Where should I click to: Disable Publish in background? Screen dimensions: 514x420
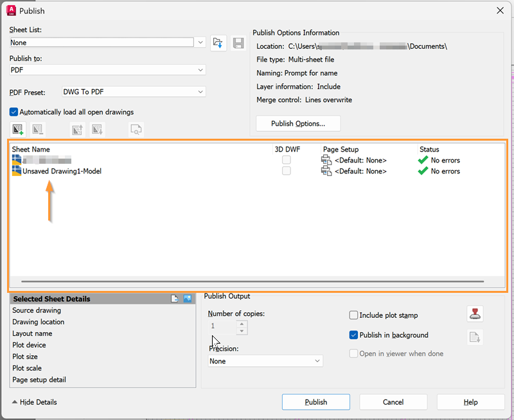coord(353,335)
